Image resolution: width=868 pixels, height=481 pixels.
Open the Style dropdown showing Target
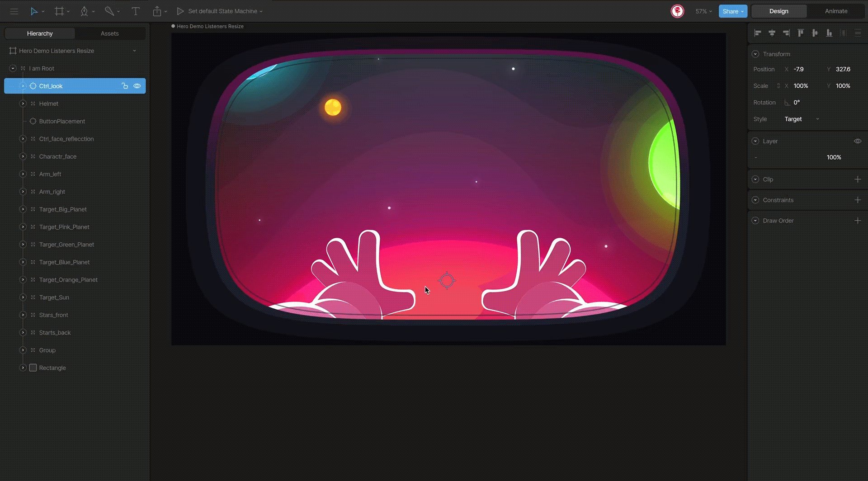pos(802,119)
